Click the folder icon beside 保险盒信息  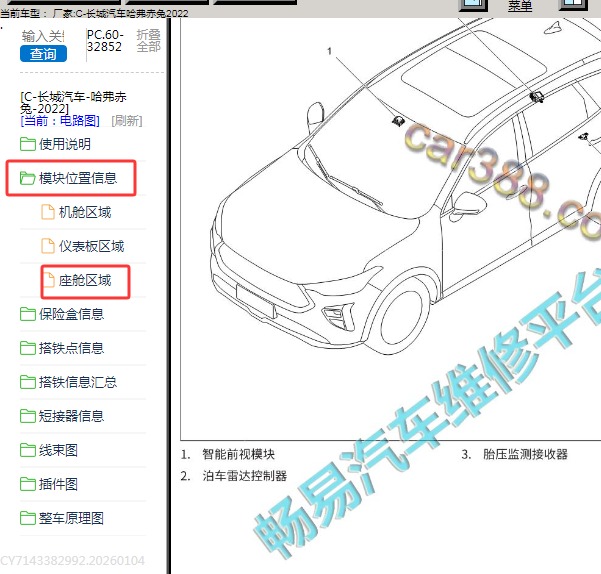(28, 314)
